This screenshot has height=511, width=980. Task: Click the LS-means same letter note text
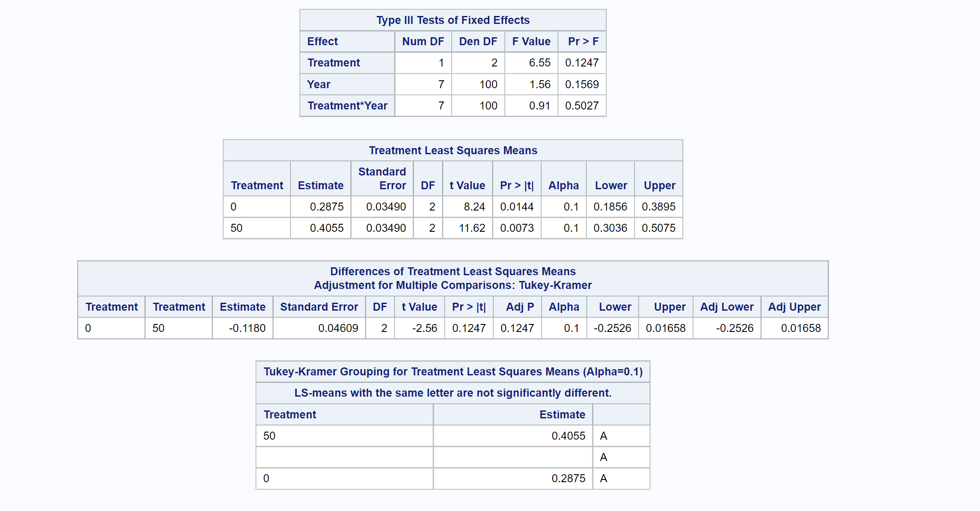click(453, 393)
